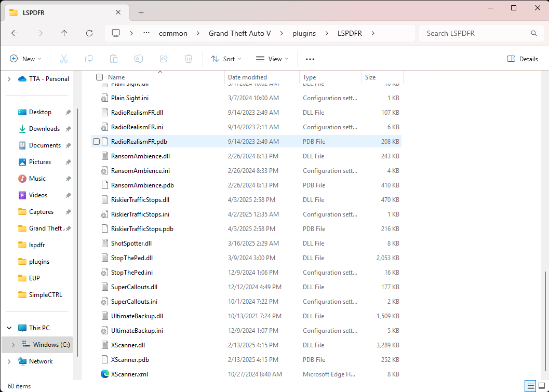
Task: Navigate to Grand Theft Auto V breadcrumb
Action: coord(240,33)
